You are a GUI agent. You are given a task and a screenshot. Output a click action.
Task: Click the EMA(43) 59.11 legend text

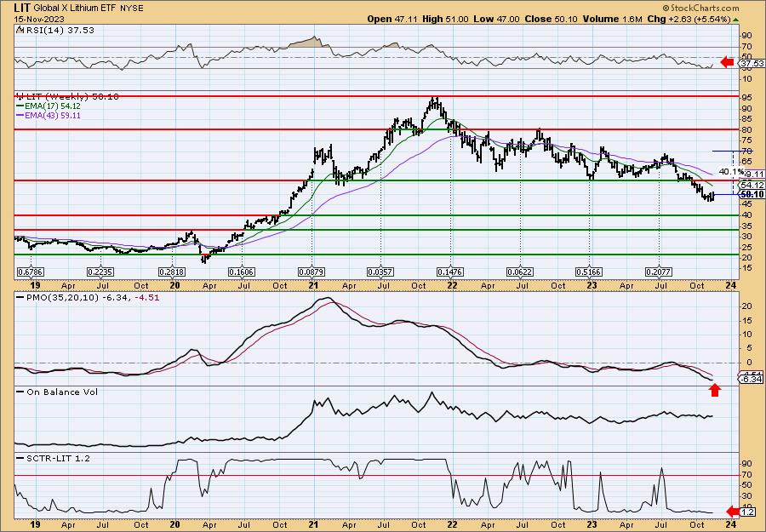[53, 116]
